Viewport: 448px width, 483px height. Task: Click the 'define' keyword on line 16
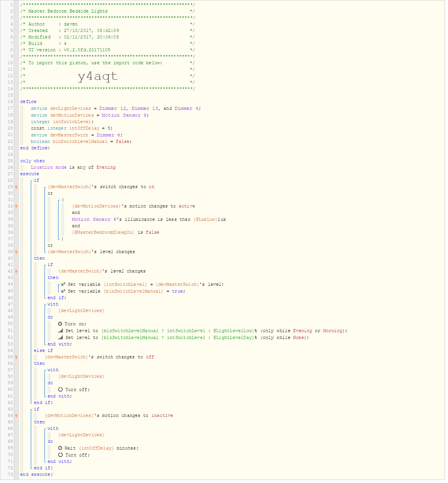(x=29, y=102)
